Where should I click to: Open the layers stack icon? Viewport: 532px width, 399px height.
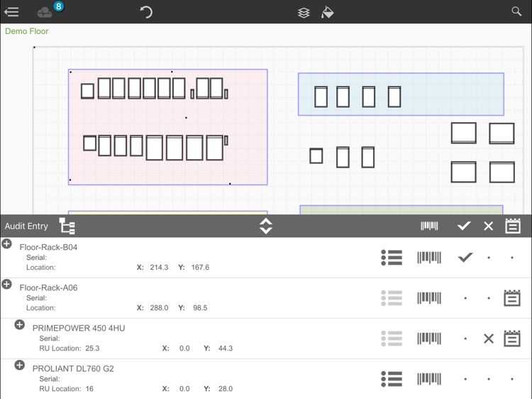pos(304,13)
